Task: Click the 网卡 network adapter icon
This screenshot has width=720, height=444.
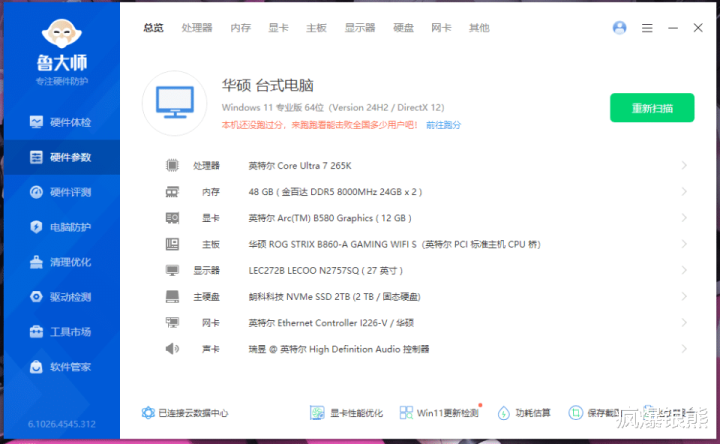Action: pos(172,323)
